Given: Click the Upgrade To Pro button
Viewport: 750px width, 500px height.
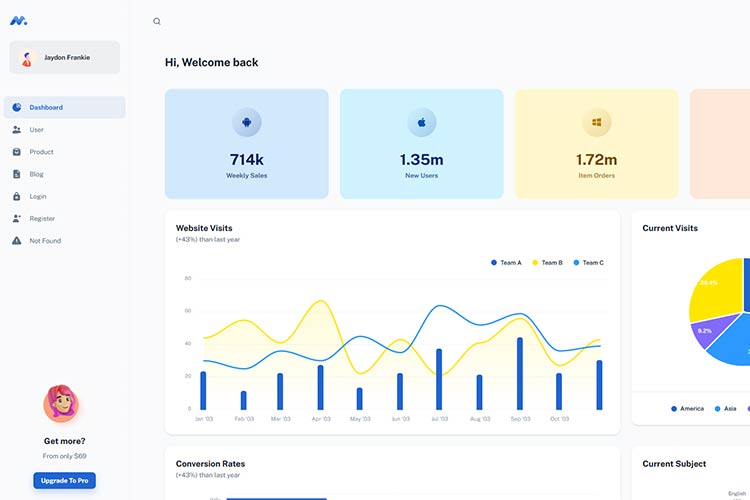Looking at the screenshot, I should pos(64,481).
